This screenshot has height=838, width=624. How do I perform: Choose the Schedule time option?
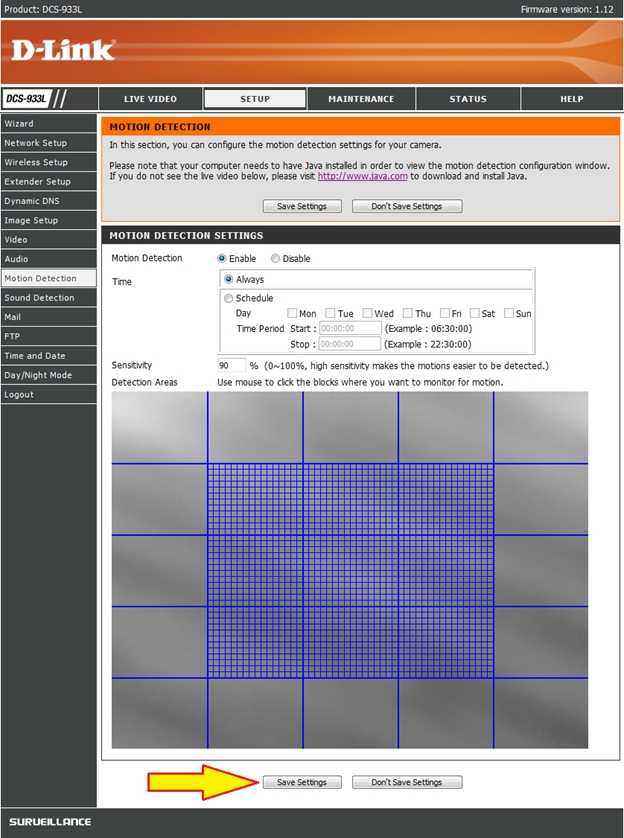point(229,298)
